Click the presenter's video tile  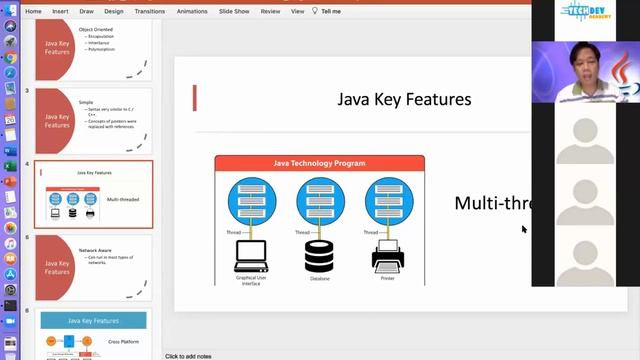[x=586, y=72]
